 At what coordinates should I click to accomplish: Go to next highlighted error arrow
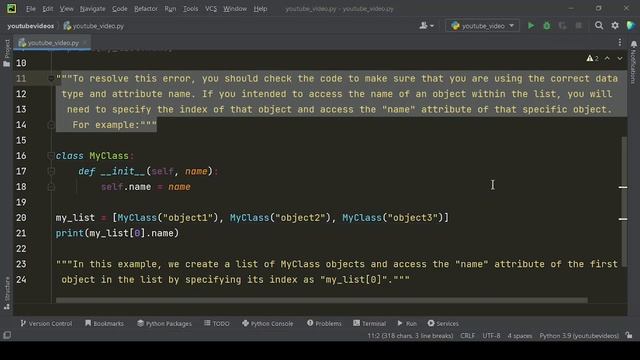pyautogui.click(x=620, y=59)
